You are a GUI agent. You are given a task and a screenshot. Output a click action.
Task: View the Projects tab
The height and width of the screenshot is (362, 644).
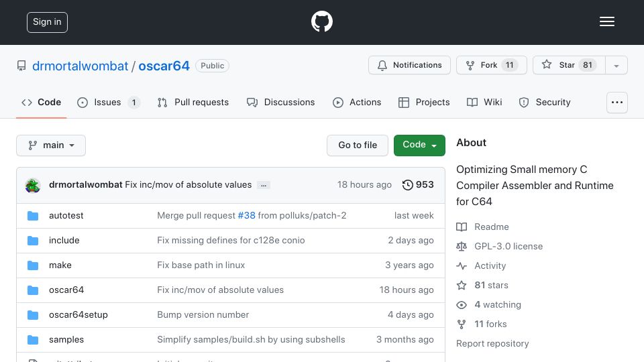coord(424,102)
